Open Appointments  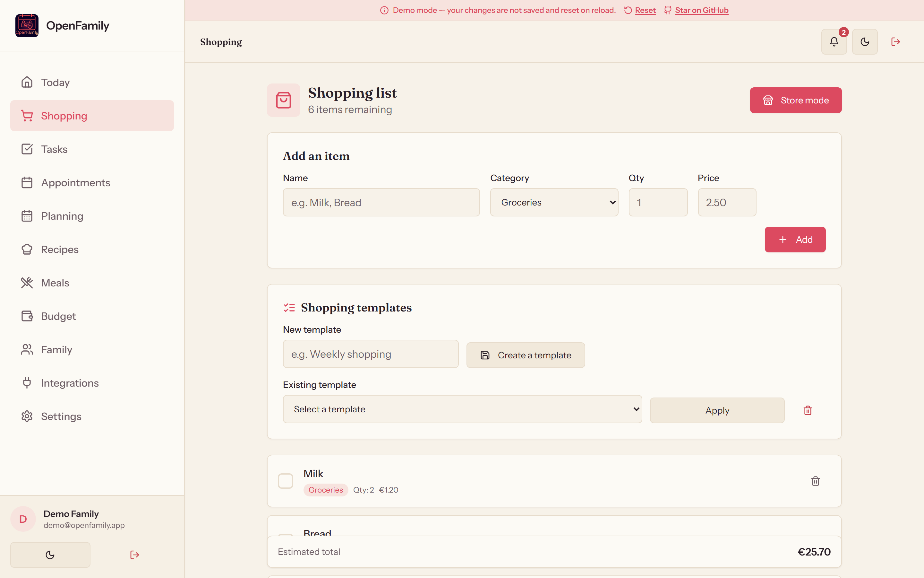(x=92, y=182)
